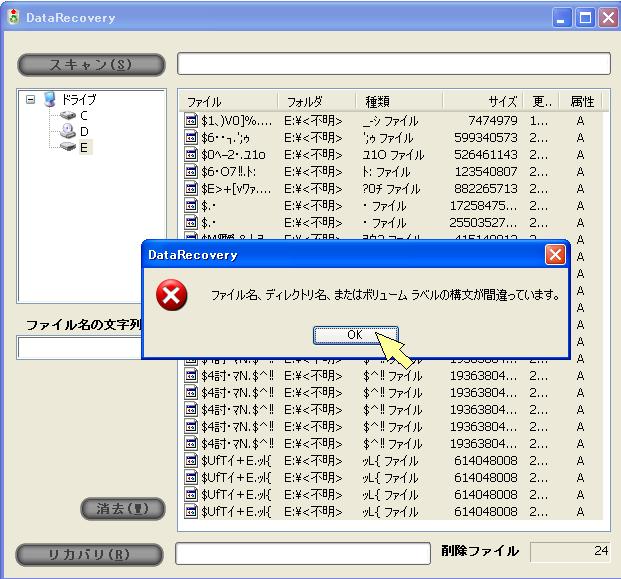
Task: Click file icon of 17258475… size row
Action: coord(191,206)
